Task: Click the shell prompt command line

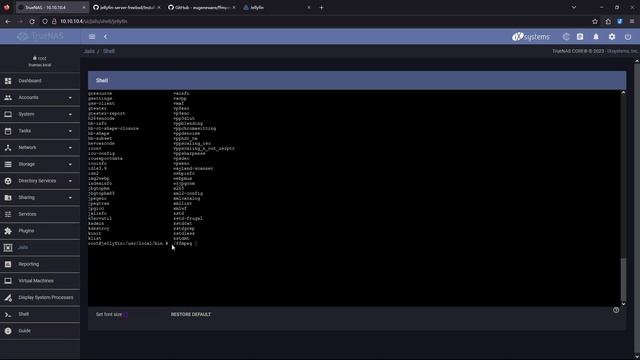Action: pyautogui.click(x=143, y=243)
